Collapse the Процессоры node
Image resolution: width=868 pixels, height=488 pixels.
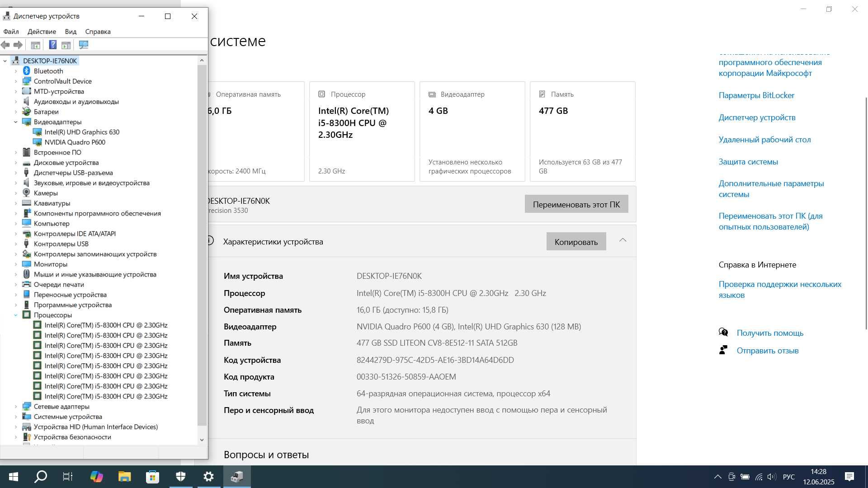pyautogui.click(x=16, y=315)
